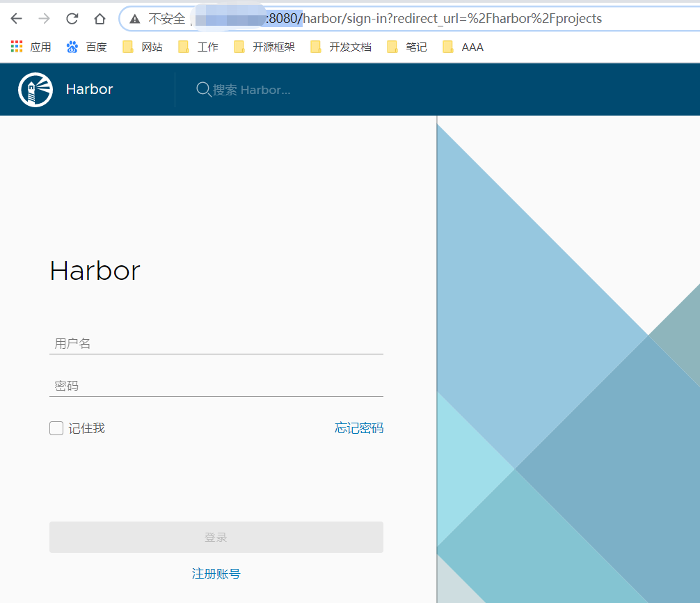Open the 应用 apps grid shortcut

click(31, 47)
